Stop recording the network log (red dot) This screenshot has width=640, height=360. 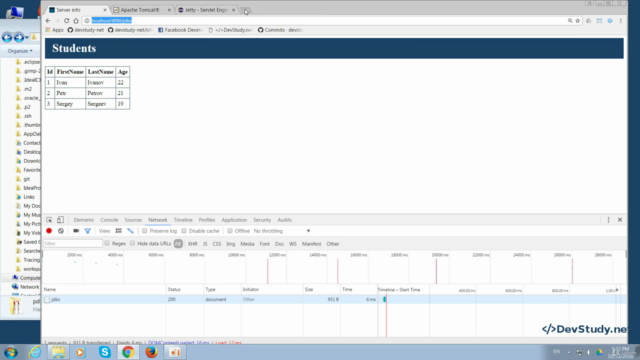(x=49, y=231)
